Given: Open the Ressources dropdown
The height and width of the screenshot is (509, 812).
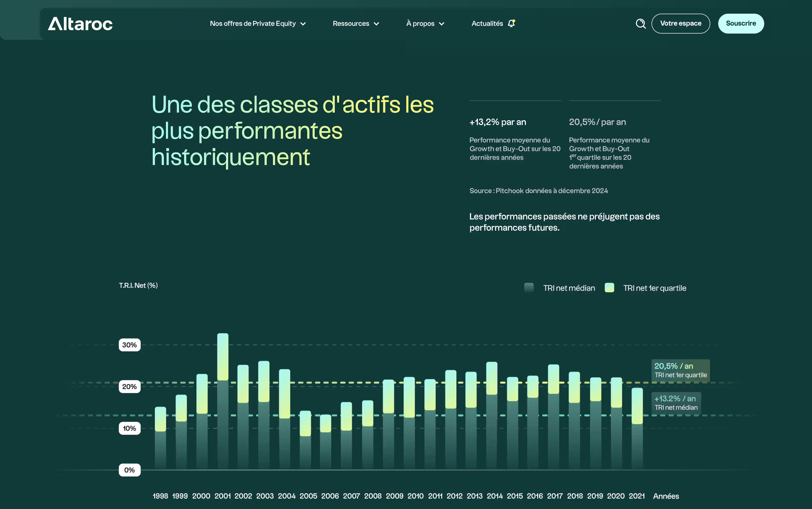Looking at the screenshot, I should point(356,24).
